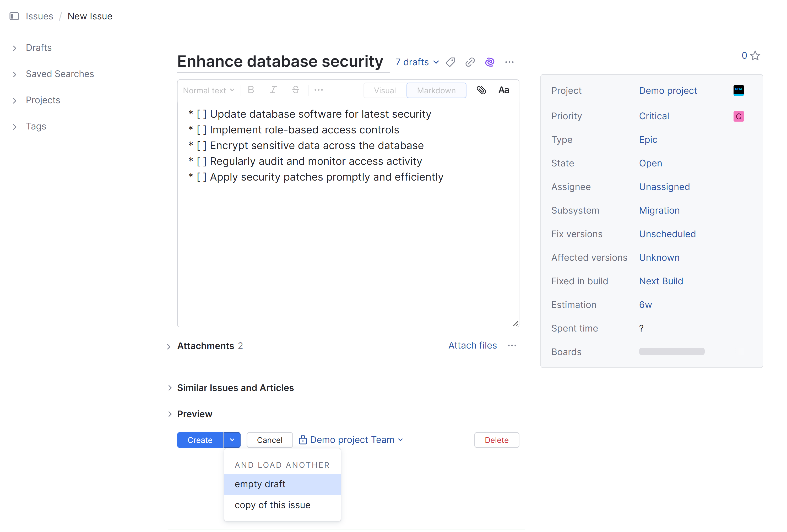
Task: Apply italic formatting
Action: click(x=273, y=90)
